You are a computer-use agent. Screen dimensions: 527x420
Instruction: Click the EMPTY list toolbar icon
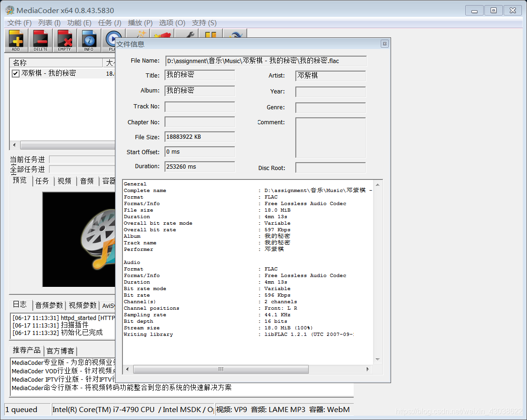[x=65, y=41]
